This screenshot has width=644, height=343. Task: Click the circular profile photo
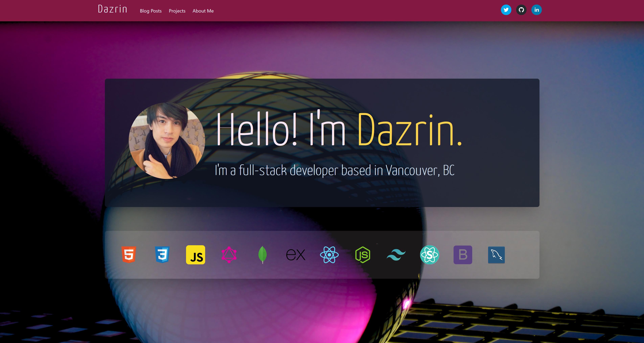(x=167, y=141)
